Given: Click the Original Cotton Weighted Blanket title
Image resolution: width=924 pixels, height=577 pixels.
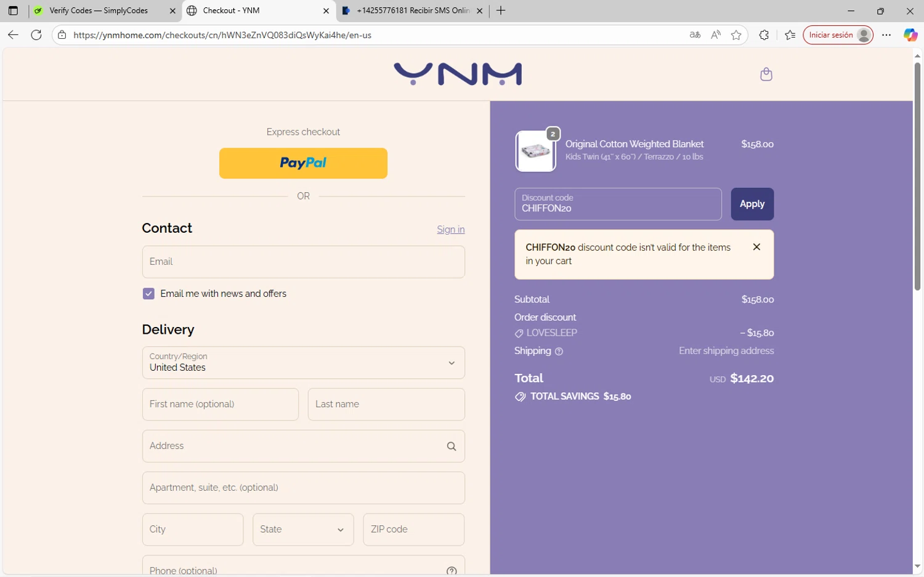Looking at the screenshot, I should [634, 144].
